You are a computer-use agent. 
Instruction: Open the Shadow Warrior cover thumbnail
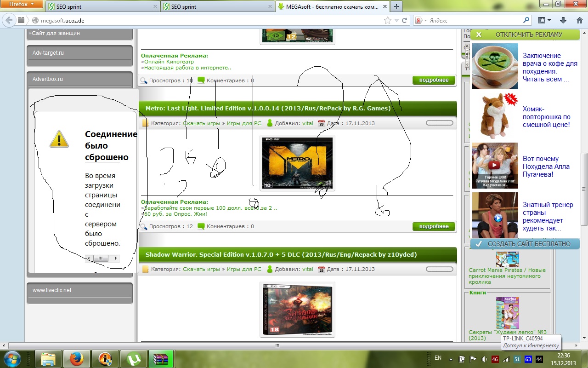pyautogui.click(x=297, y=309)
